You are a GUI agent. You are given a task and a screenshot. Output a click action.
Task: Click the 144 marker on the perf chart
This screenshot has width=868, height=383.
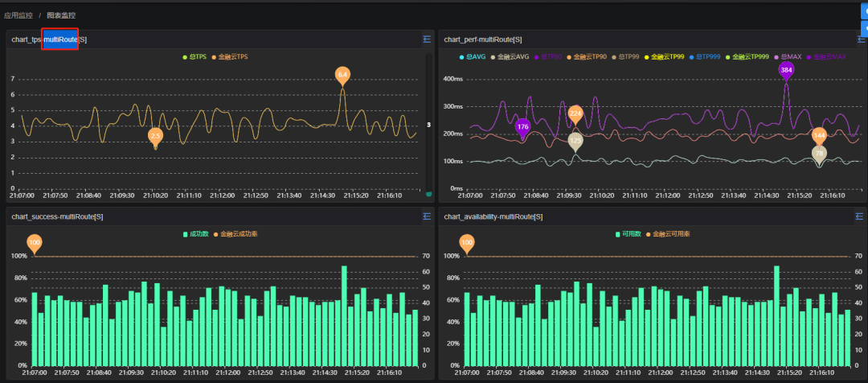click(819, 136)
